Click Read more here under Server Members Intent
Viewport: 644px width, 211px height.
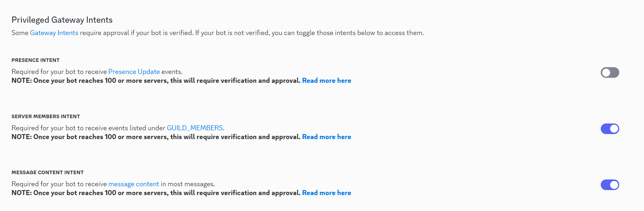tap(327, 137)
